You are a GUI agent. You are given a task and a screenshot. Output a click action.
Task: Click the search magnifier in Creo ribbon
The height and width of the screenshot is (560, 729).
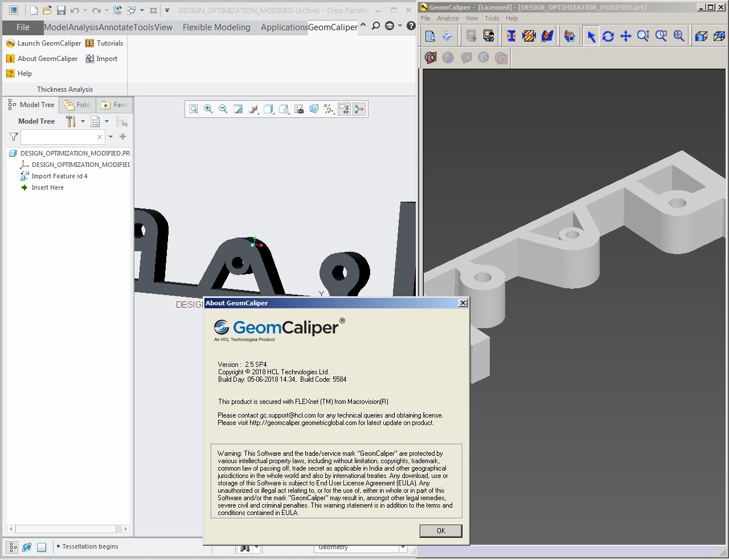(x=375, y=26)
